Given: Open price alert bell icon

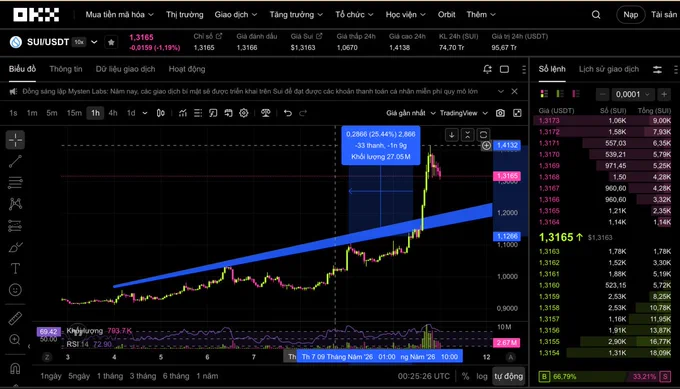Looking at the screenshot, I should 487,69.
